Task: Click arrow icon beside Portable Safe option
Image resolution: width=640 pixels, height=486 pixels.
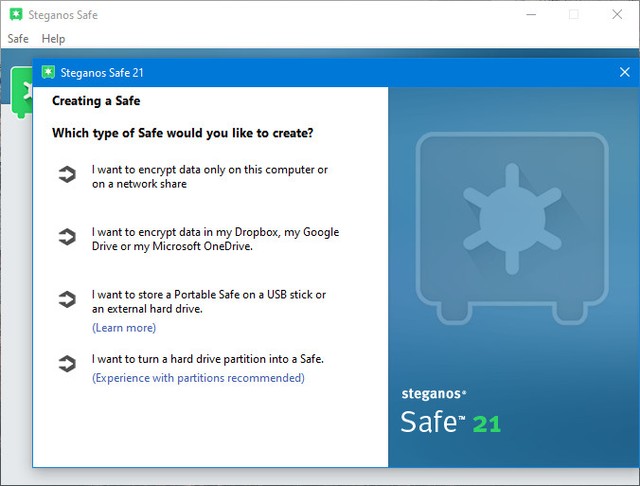Action: coord(67,300)
